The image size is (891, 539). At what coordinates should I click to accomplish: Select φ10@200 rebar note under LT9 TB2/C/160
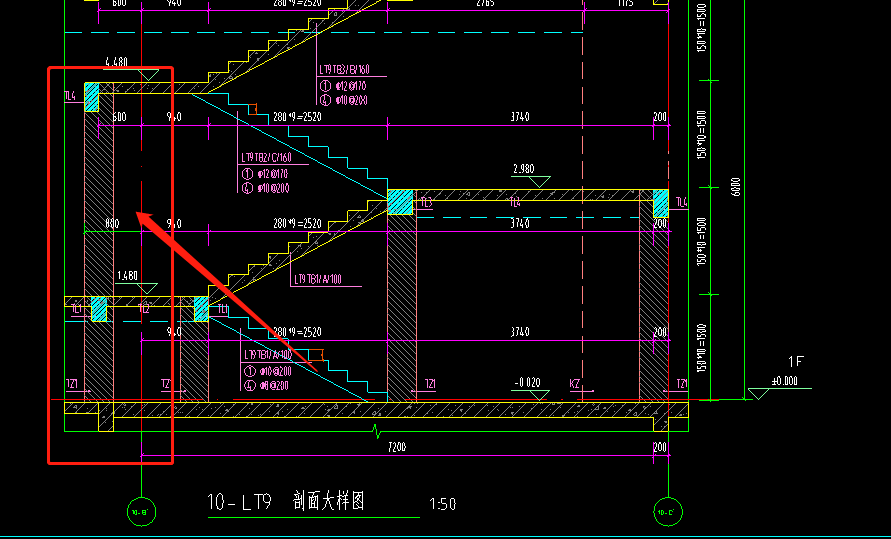tap(272, 189)
